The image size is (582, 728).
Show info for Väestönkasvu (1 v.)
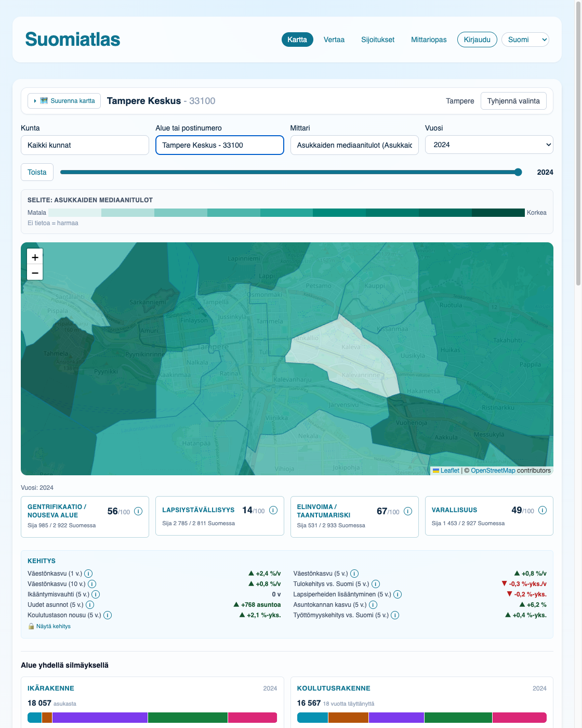coord(88,574)
